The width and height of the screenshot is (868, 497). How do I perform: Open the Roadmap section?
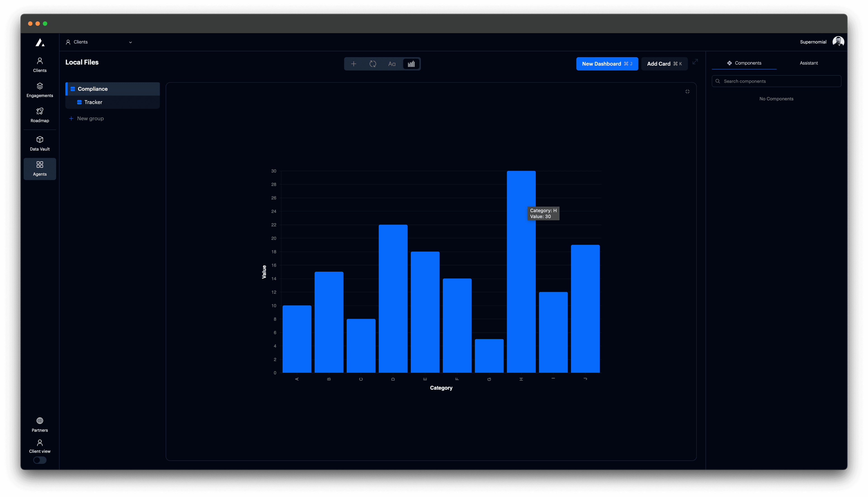tap(40, 115)
